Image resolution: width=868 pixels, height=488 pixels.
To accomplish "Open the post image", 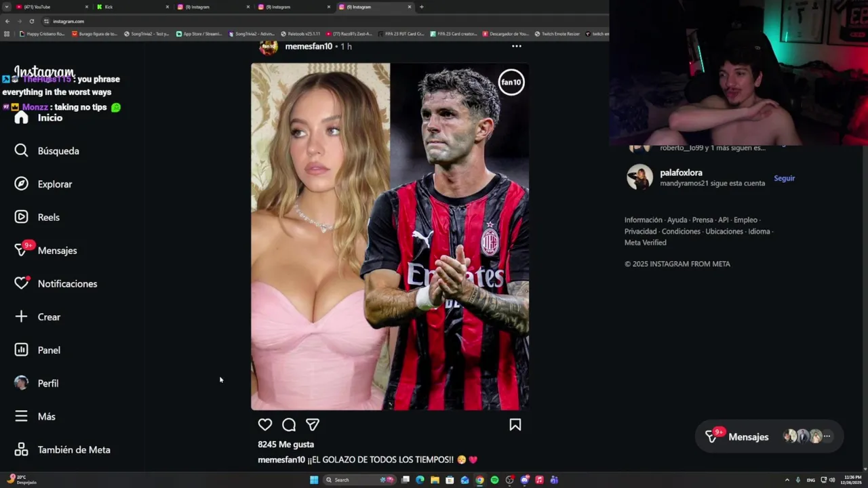I will pyautogui.click(x=390, y=237).
